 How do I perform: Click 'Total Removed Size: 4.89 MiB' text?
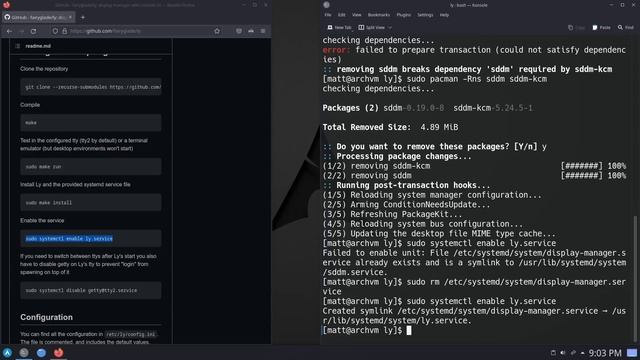coord(390,127)
